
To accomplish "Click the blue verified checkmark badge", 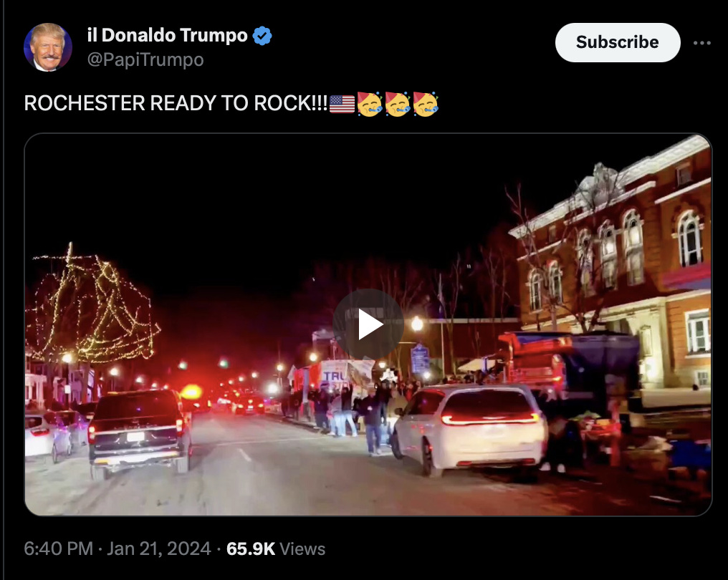I will 262,36.
